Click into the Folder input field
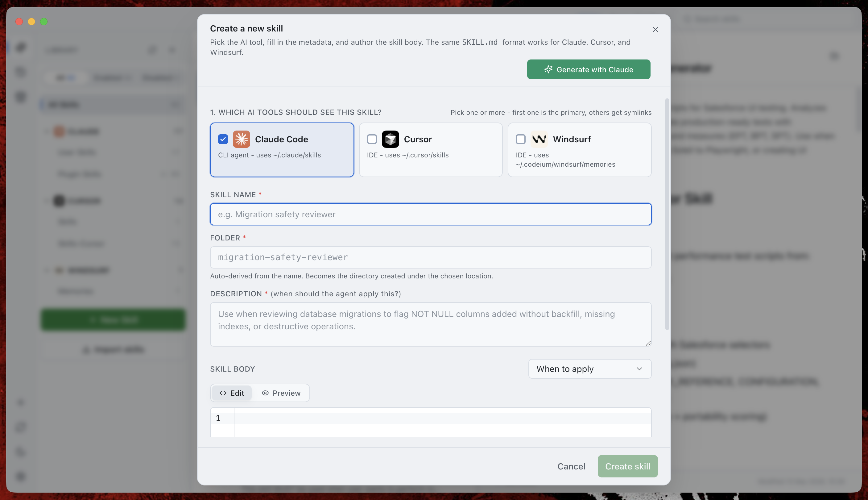 (x=430, y=257)
